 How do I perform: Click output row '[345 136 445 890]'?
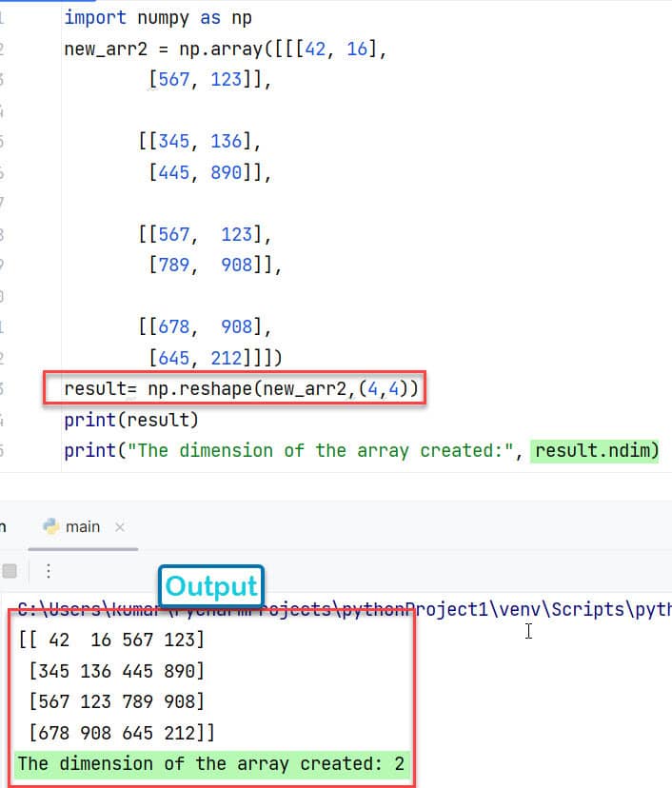[x=117, y=671]
